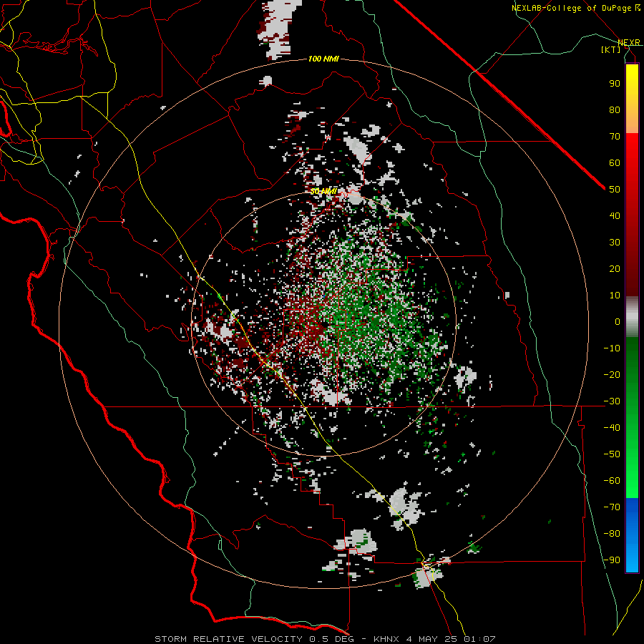Click the blue -70 to -90 color bar segment
This screenshot has height=644, width=644.
pos(632,535)
